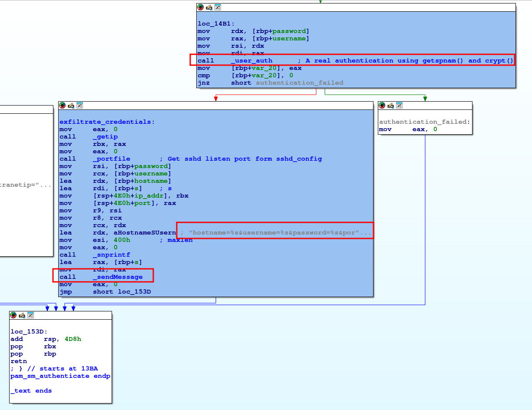This screenshot has width=532, height=410.
Task: Click the pencil edit icon on loc_14B1 node
Action: [209, 7]
